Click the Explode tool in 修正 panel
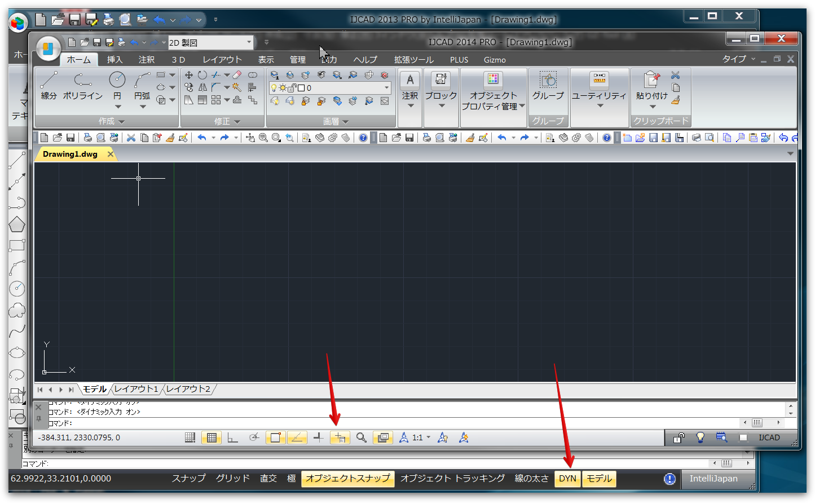815x504 pixels. 237,87
